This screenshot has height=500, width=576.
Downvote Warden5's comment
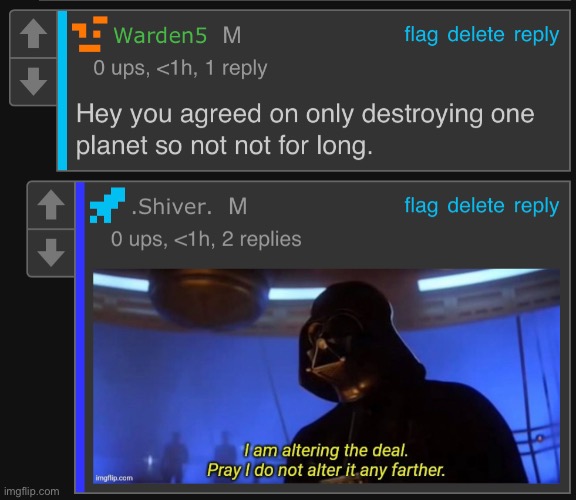pos(33,82)
